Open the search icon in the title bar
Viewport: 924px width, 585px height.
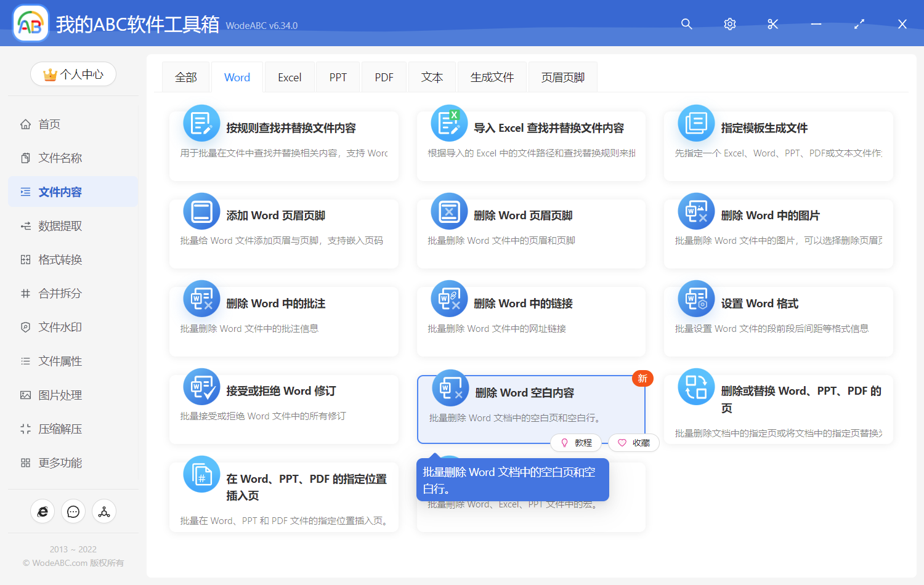[x=686, y=24]
